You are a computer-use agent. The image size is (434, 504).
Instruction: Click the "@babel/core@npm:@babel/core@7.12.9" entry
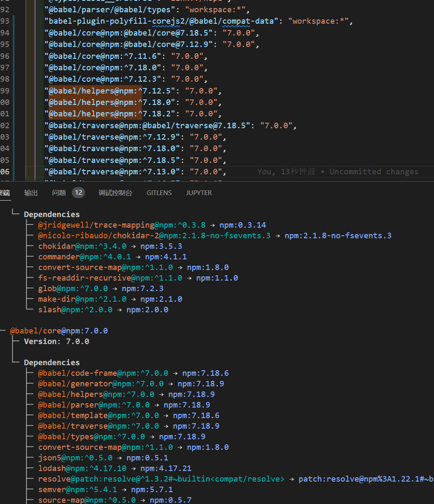(x=151, y=44)
